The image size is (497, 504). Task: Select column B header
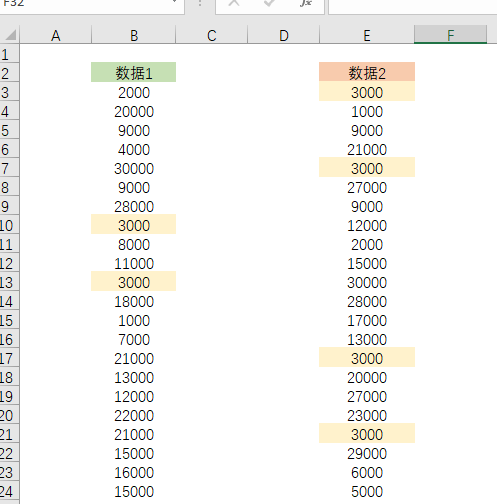click(x=134, y=35)
